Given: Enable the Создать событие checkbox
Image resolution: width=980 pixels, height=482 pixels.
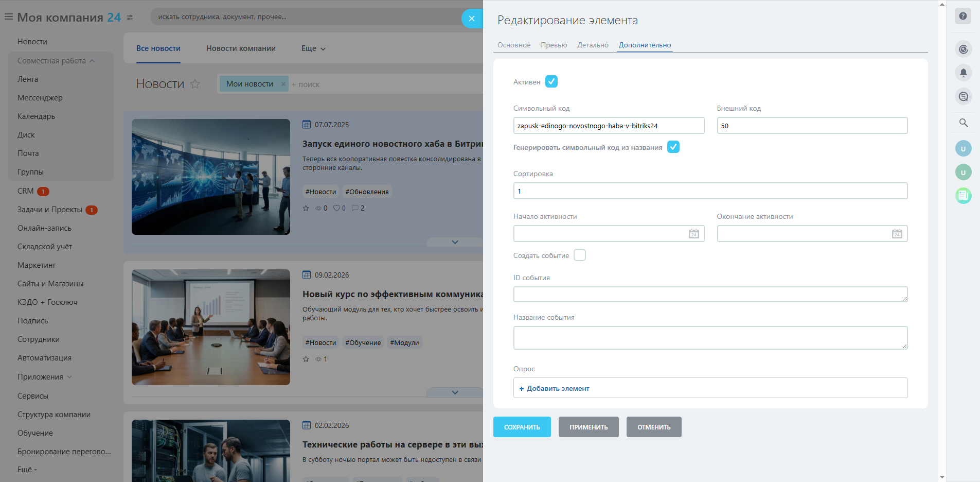Looking at the screenshot, I should [579, 255].
